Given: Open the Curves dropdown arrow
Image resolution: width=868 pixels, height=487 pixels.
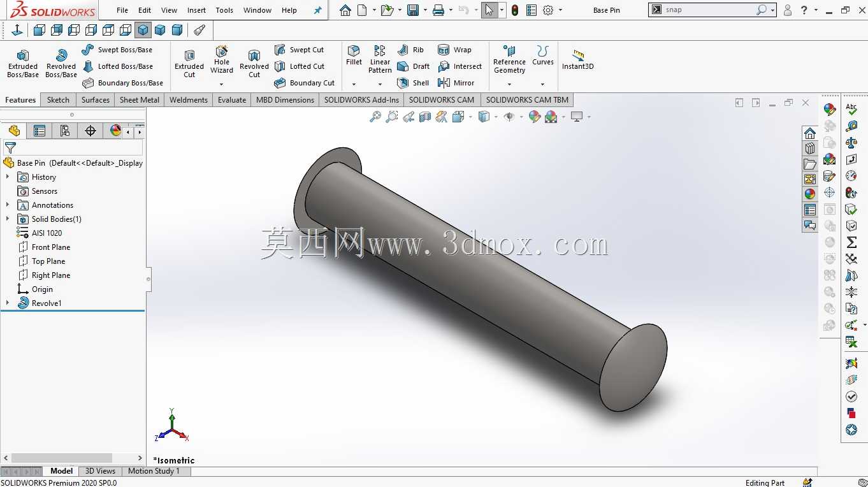Looking at the screenshot, I should 543,84.
